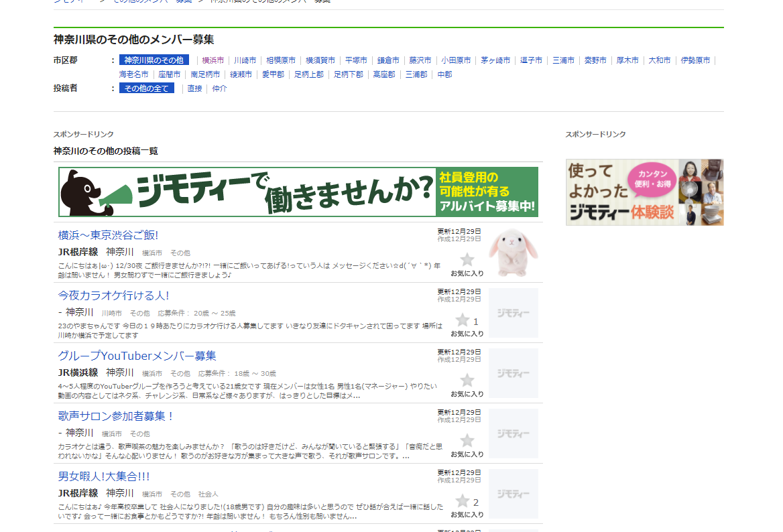Open placeholder thumbnail of グループYouTuberメンバー募集

point(513,373)
